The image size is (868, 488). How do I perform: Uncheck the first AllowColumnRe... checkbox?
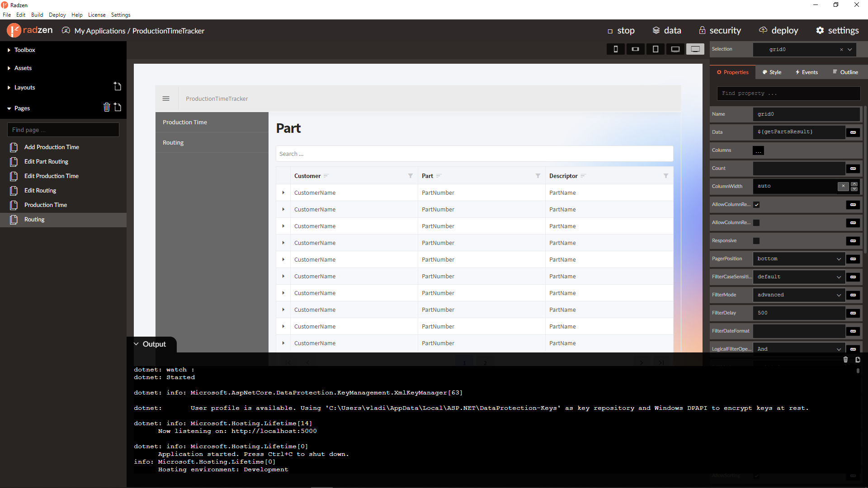(756, 205)
